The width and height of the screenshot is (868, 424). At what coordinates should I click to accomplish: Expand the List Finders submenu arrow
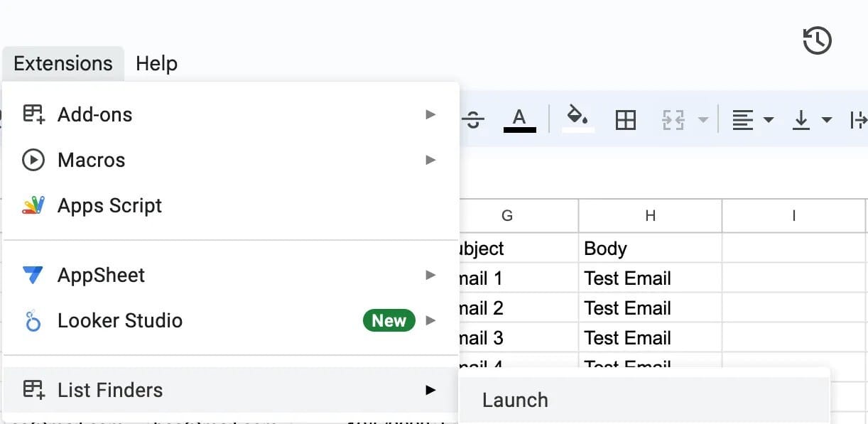[x=430, y=390]
